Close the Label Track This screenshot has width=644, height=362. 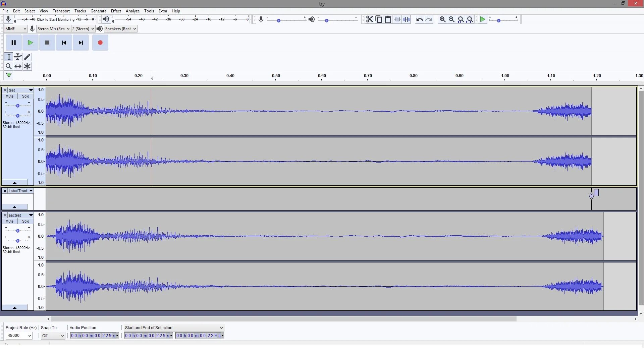pos(5,191)
